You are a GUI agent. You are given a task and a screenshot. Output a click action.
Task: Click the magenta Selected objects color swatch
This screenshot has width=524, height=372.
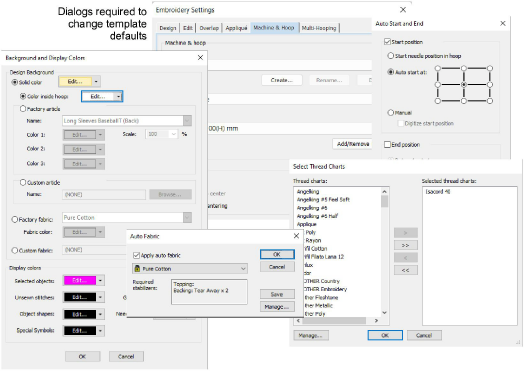[x=80, y=280]
